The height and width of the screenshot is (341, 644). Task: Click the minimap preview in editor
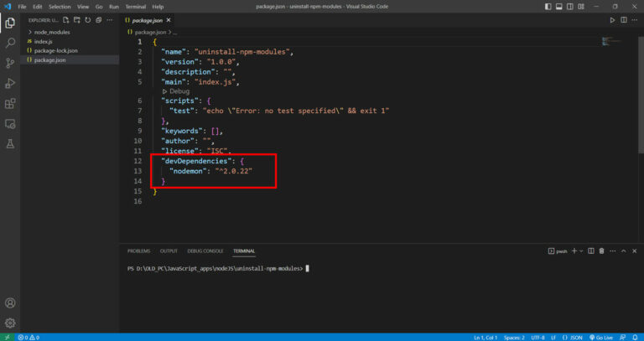click(612, 41)
